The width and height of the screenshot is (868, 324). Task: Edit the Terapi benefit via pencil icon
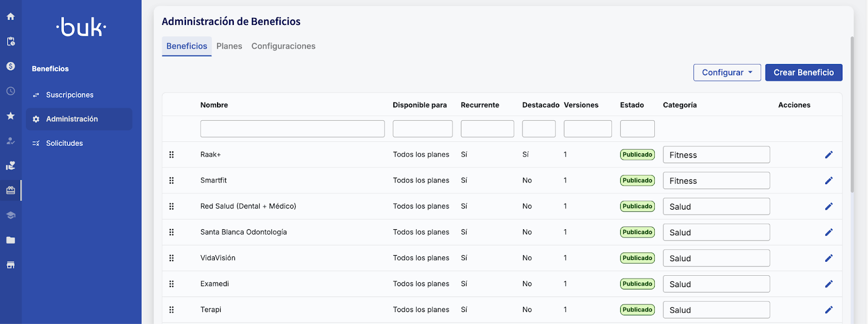coord(828,310)
